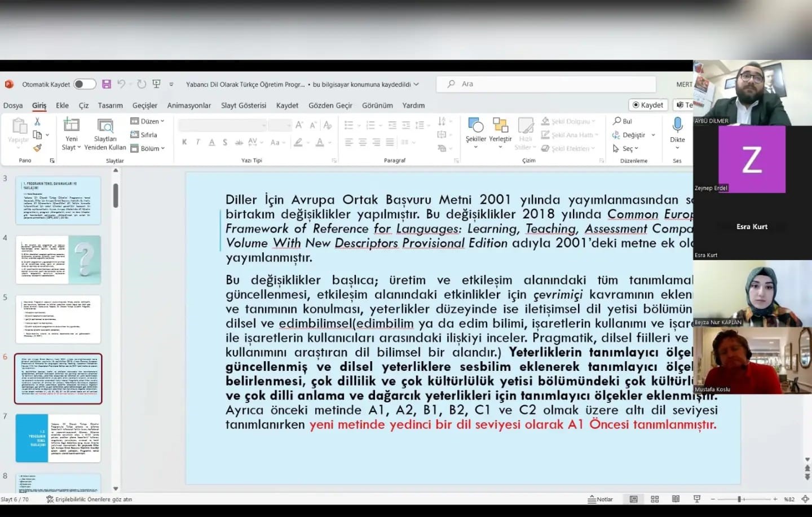812x517 pixels.
Task: Open the Animasyonlar ribbon tab
Action: coord(189,106)
